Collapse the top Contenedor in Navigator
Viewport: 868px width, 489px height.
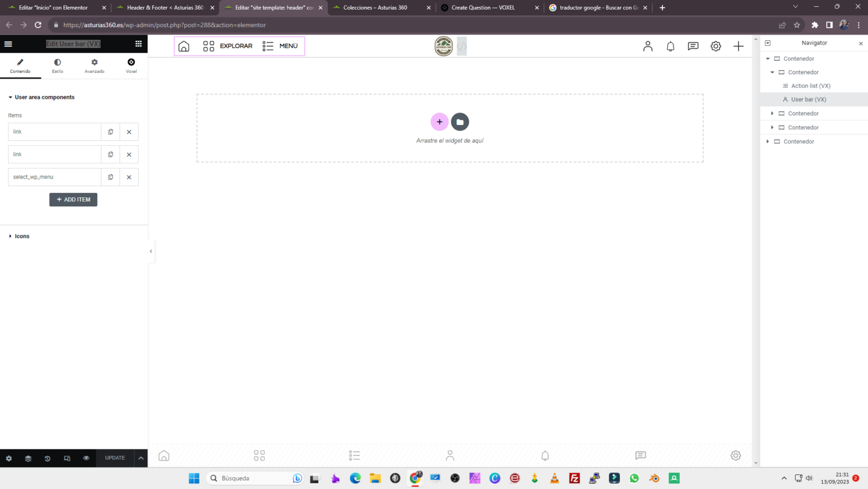tap(767, 58)
